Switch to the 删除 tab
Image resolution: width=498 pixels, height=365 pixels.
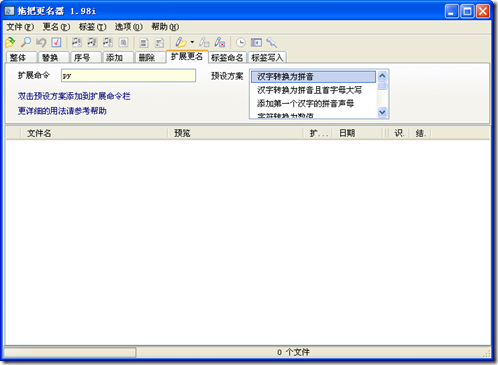pos(150,58)
